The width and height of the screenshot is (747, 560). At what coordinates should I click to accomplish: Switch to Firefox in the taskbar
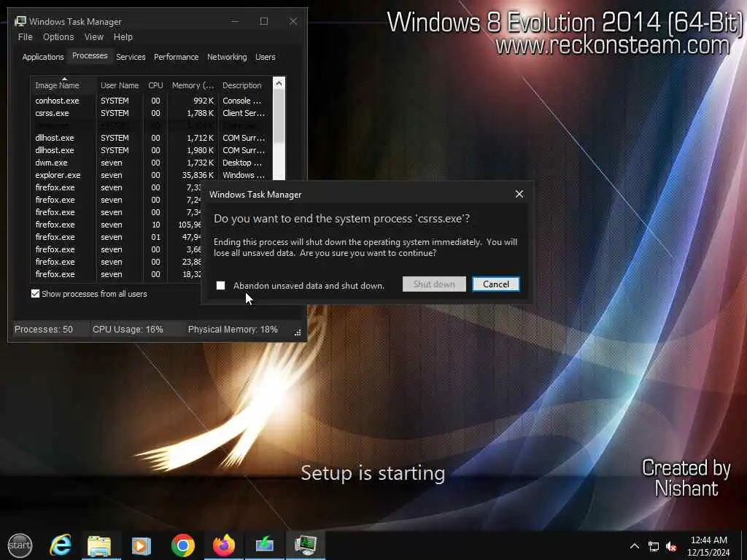click(224, 545)
